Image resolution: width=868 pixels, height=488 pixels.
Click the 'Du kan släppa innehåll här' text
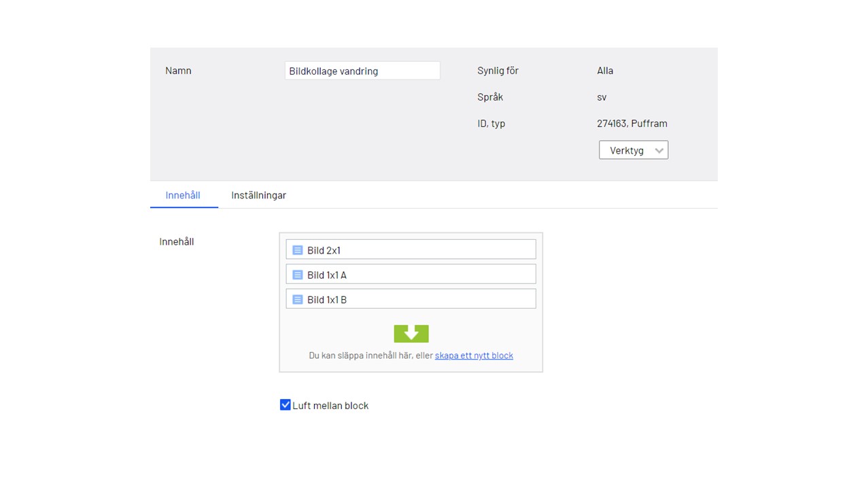click(x=370, y=355)
